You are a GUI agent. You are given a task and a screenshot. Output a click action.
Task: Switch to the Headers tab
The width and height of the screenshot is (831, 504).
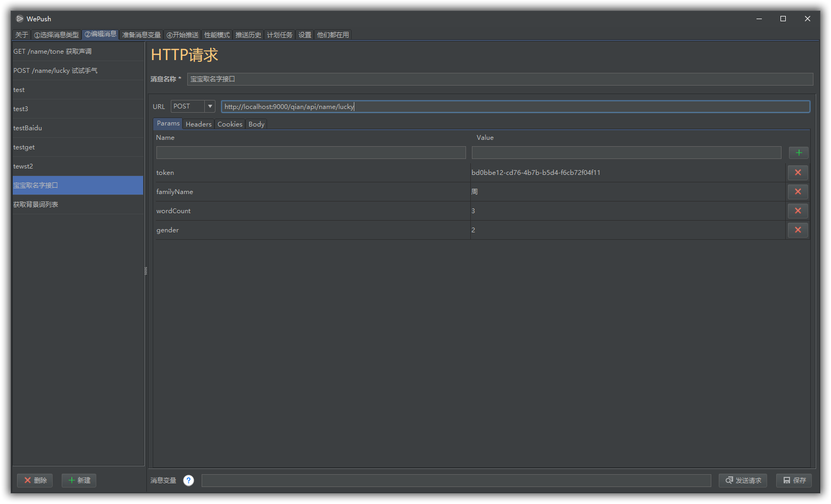point(198,124)
